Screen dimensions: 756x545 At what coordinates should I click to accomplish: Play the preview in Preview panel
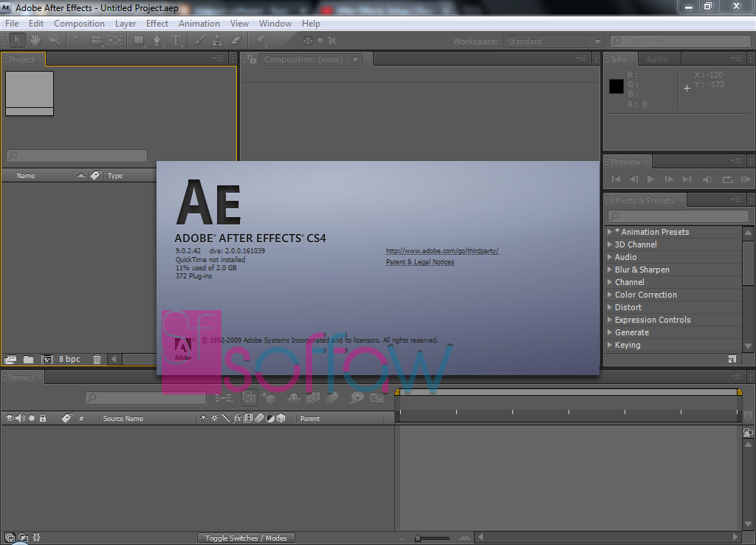(650, 179)
